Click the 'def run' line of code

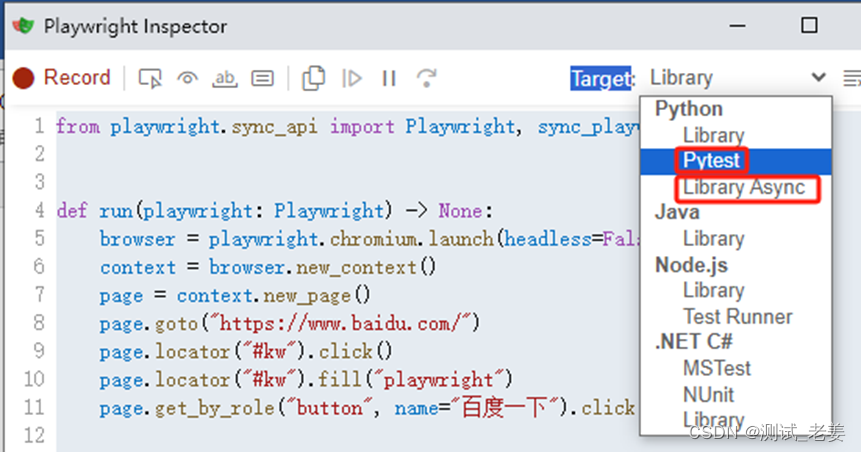(x=275, y=210)
